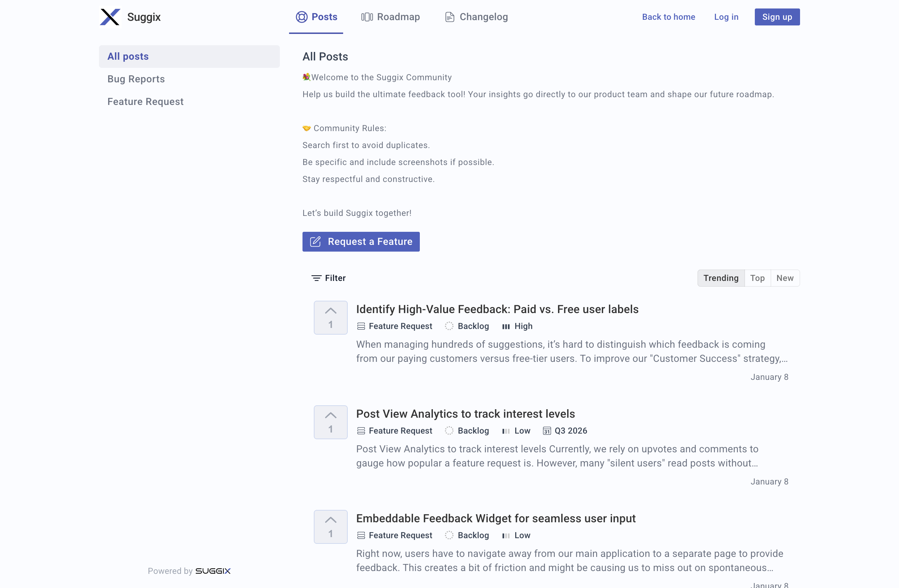Viewport: 899px width, 588px height.
Task: Select Feature Request in the sidebar
Action: [146, 101]
